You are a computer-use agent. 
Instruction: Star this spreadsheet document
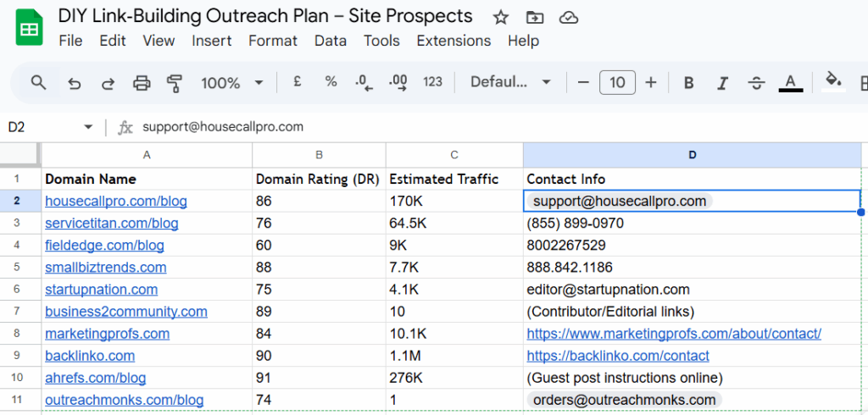[x=500, y=18]
